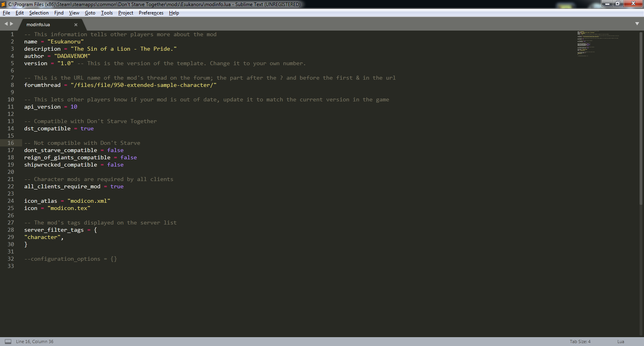Screen dimensions: 644x346
Task: Click the previous tab left arrow
Action: [x=6, y=24]
